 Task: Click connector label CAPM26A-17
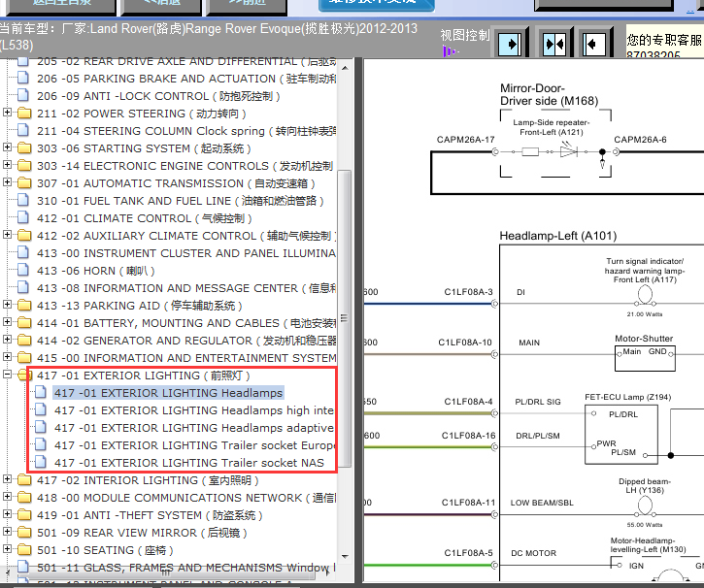(465, 140)
